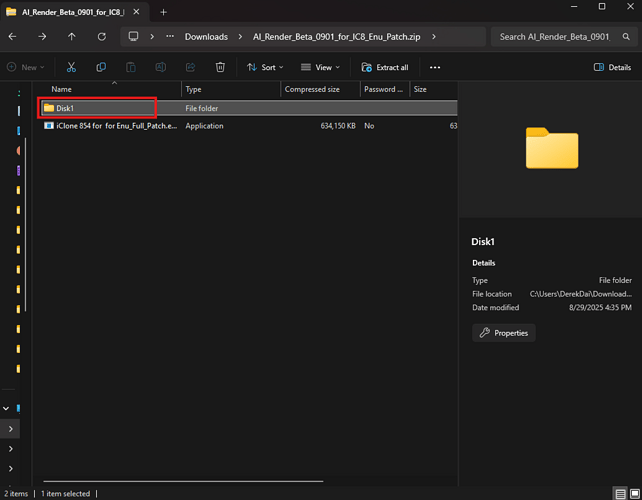Click the Cut scissors icon
Screen dimensions: 642x500
click(x=71, y=67)
